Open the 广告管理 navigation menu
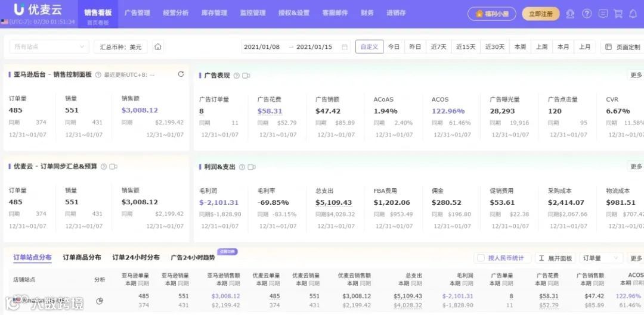 click(137, 13)
